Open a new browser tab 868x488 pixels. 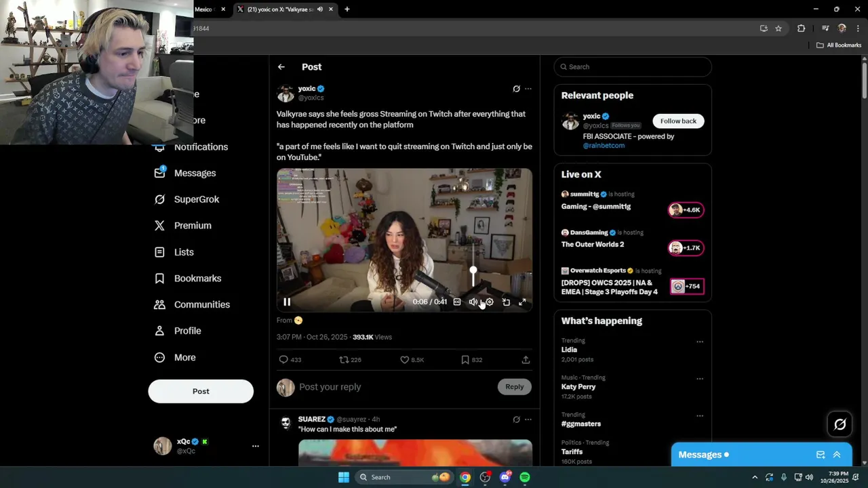347,9
